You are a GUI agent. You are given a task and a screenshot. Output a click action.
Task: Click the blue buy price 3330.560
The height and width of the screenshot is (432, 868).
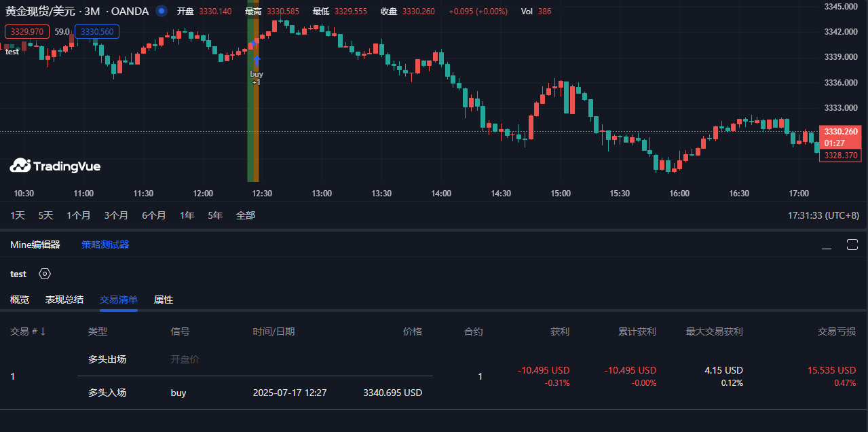[97, 31]
